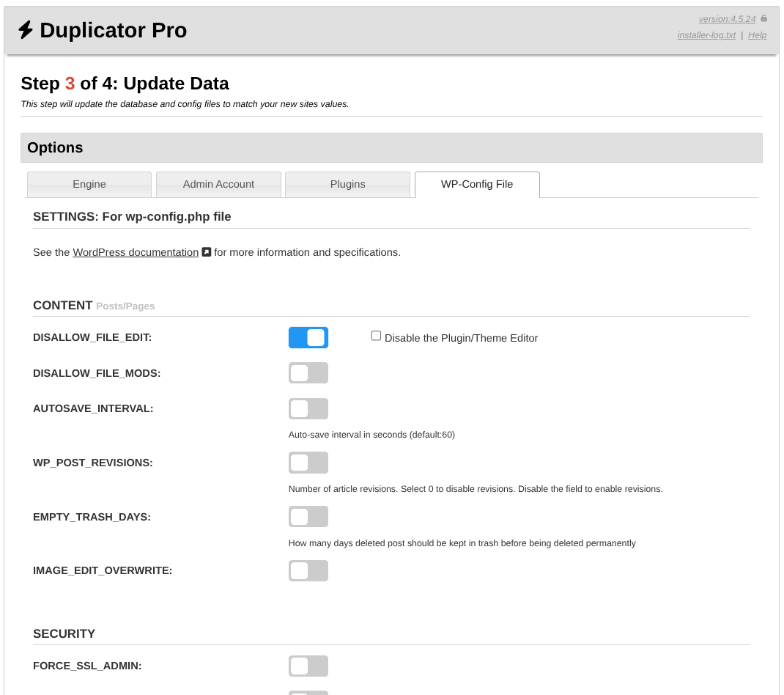
Task: Turn on the FORCE_SSL_ADMIN switch
Action: pos(308,666)
